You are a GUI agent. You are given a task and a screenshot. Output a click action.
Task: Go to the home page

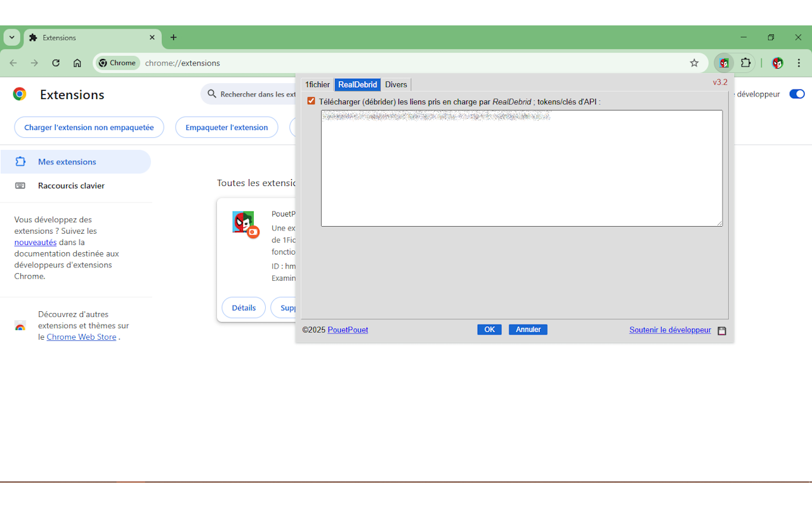coord(77,63)
